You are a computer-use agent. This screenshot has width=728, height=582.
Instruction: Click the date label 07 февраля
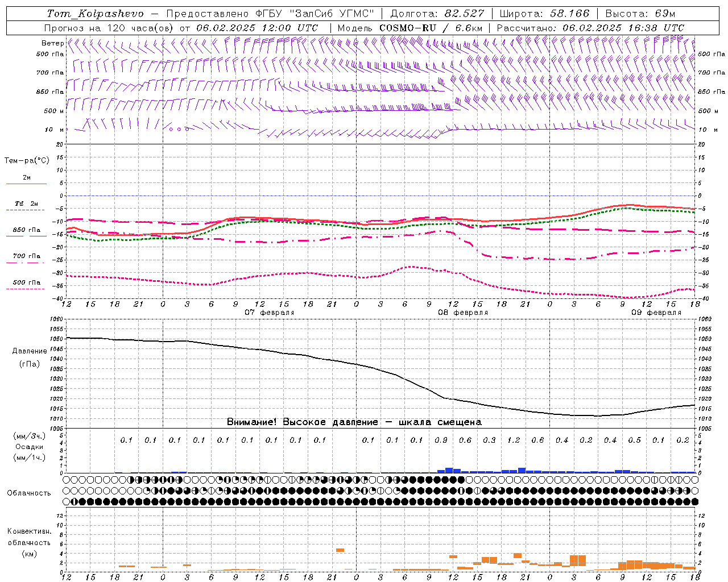pyautogui.click(x=270, y=313)
